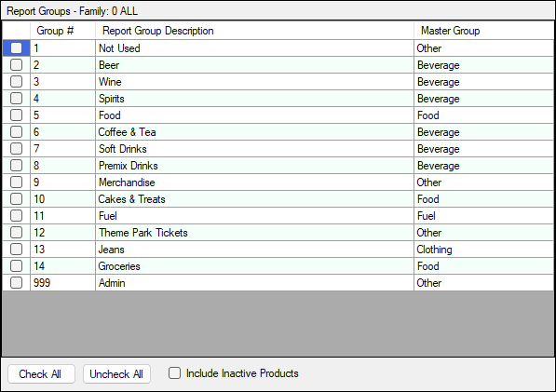556x392 pixels.
Task: Sort by the Master Group column header
Action: [x=483, y=31]
